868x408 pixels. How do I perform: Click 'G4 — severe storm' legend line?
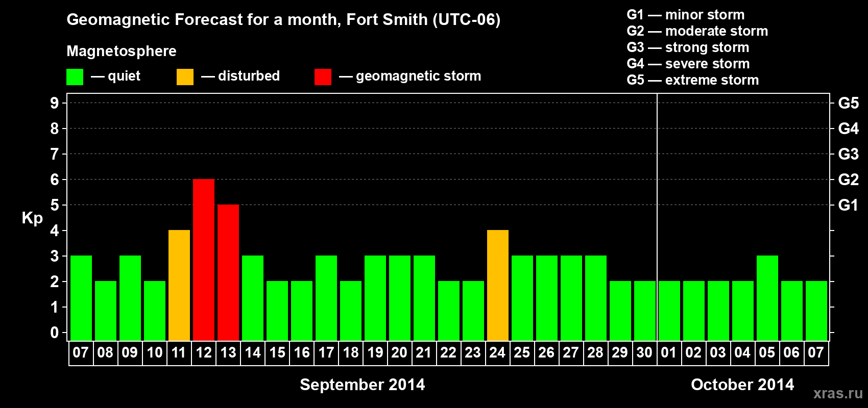(688, 64)
